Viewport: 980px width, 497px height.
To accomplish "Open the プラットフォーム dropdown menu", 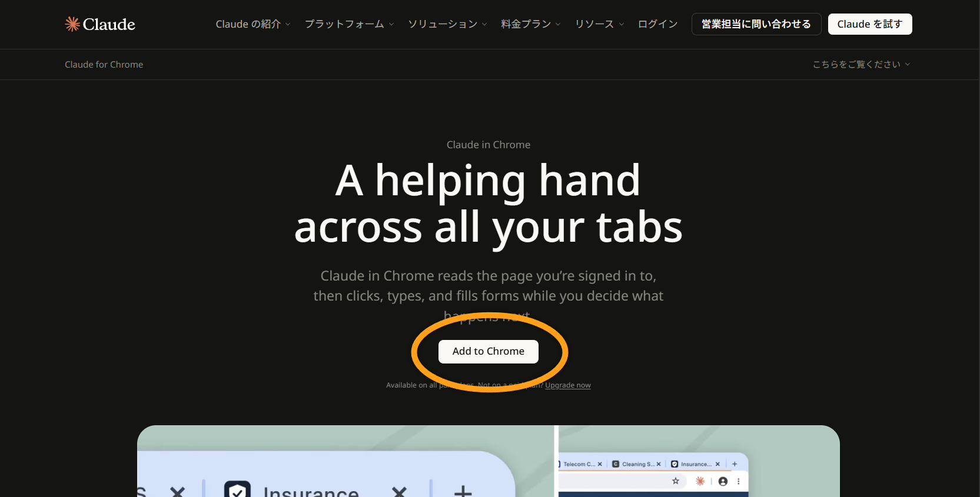I will (350, 24).
